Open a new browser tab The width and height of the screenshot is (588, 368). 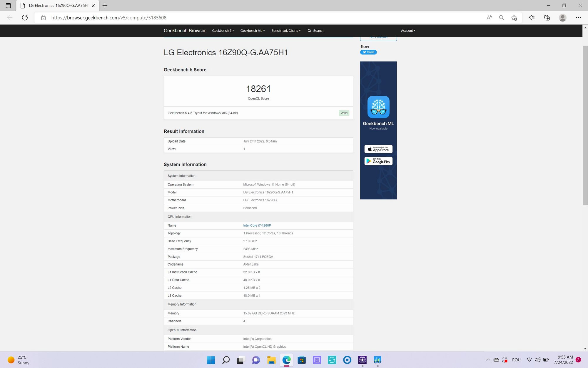pyautogui.click(x=105, y=6)
